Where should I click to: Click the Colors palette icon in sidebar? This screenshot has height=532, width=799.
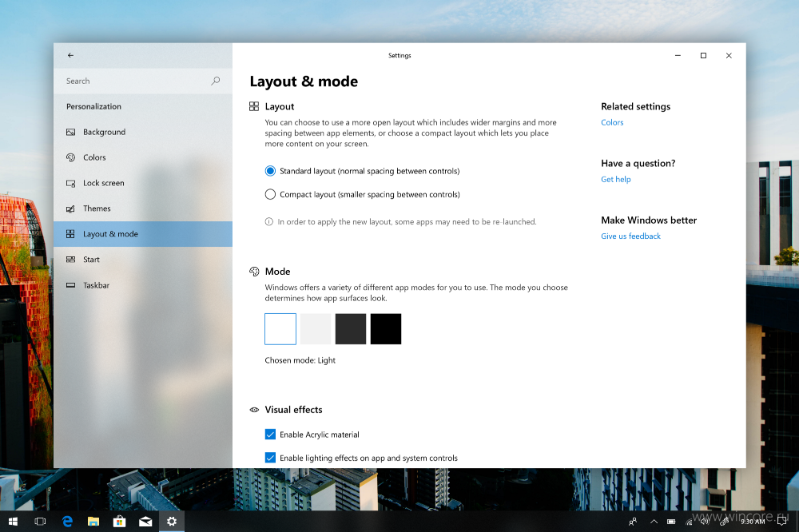pos(71,157)
